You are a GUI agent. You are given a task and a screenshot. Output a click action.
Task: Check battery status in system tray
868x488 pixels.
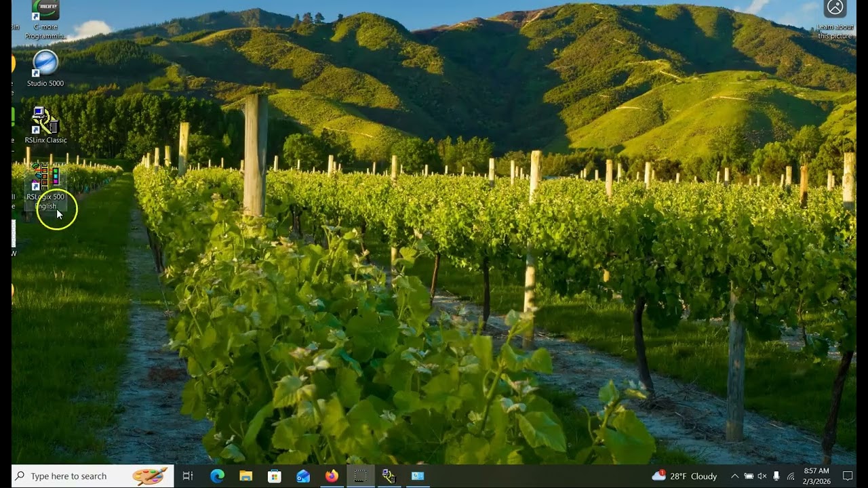pyautogui.click(x=749, y=476)
